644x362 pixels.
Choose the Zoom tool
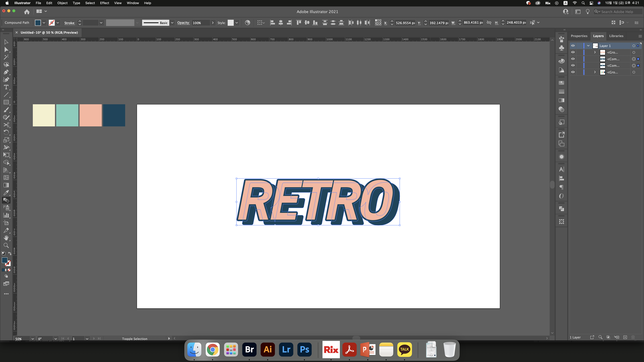pyautogui.click(x=6, y=245)
